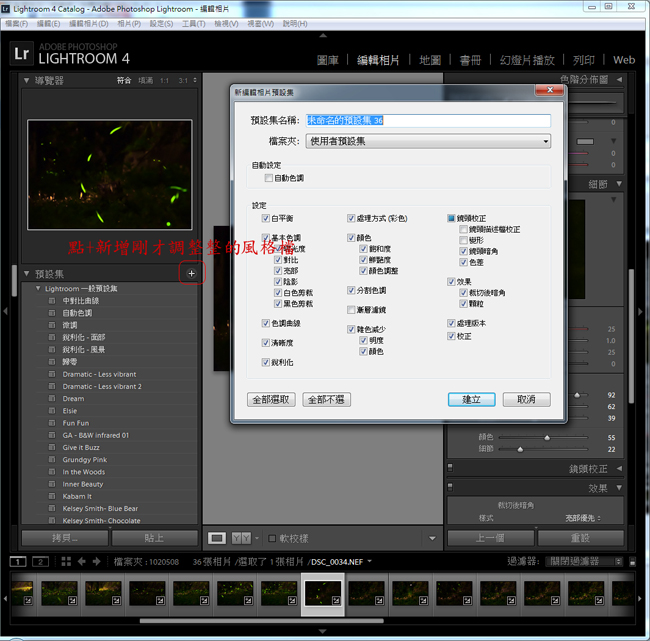650x641 pixels.
Task: Expand the 色階分佈圖 panel
Action: [x=619, y=79]
